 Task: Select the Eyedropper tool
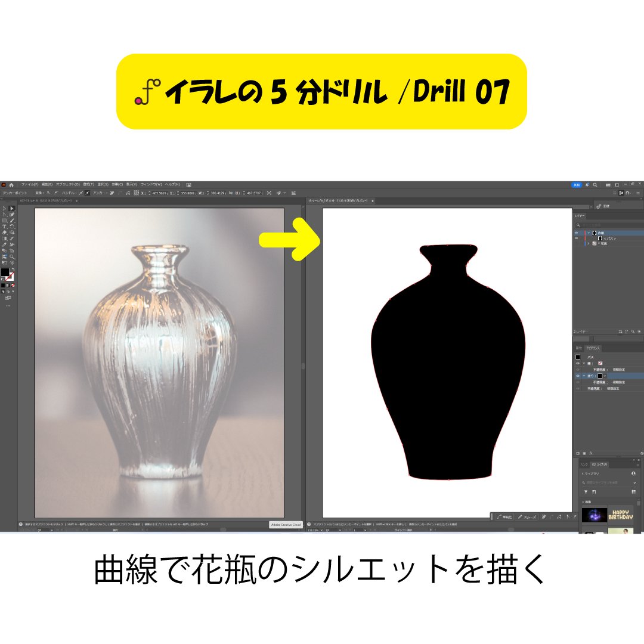pyautogui.click(x=5, y=244)
